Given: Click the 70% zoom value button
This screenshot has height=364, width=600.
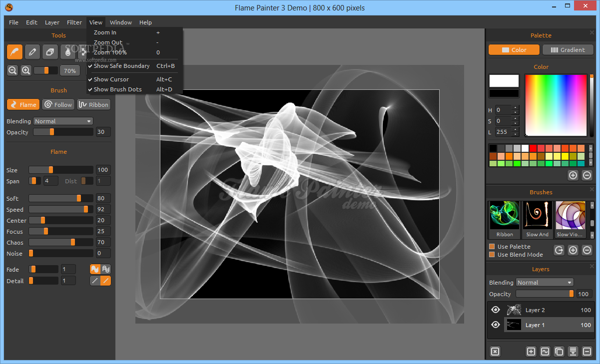Looking at the screenshot, I should tap(70, 71).
